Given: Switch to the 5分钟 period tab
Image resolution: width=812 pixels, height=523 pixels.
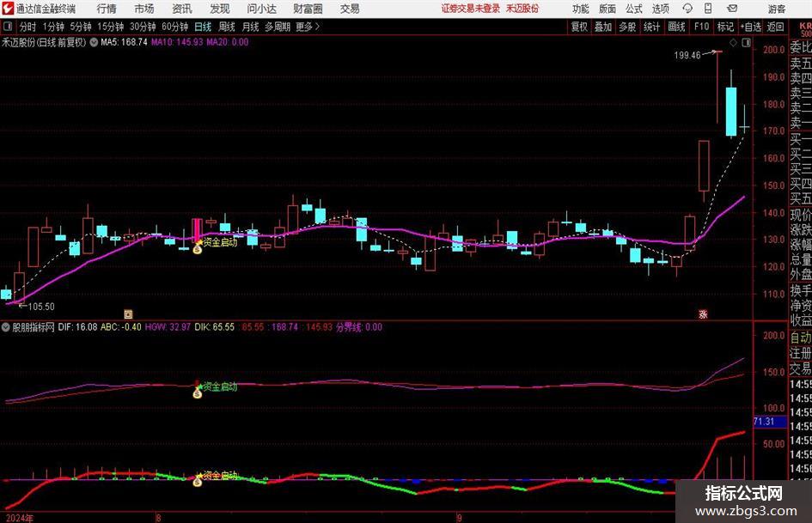Looking at the screenshot, I should 81,27.
